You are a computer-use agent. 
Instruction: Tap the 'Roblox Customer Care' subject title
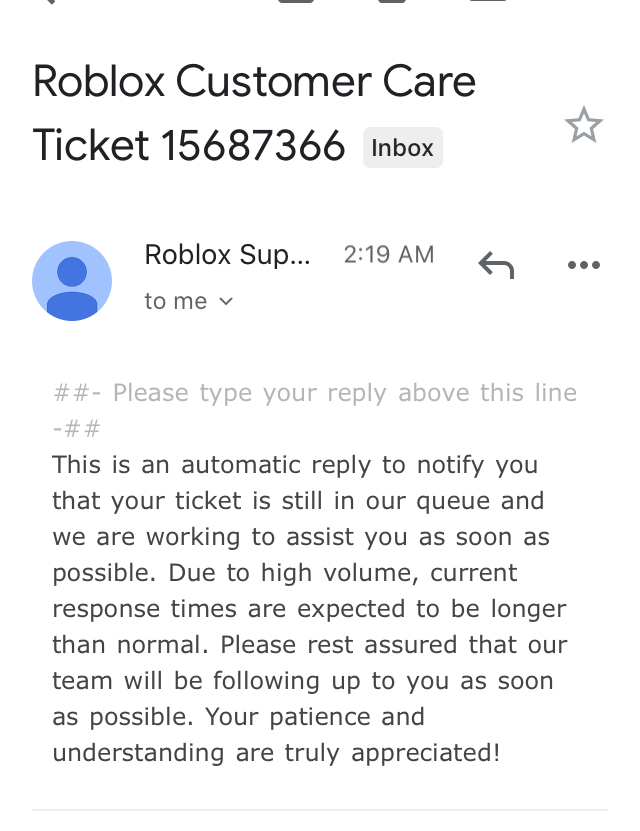click(254, 82)
